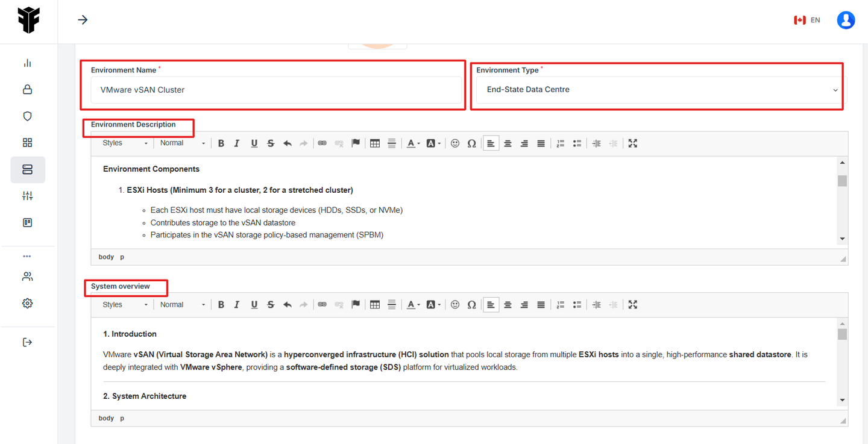Click the forward arrow to expand sidebar

pyautogui.click(x=83, y=20)
